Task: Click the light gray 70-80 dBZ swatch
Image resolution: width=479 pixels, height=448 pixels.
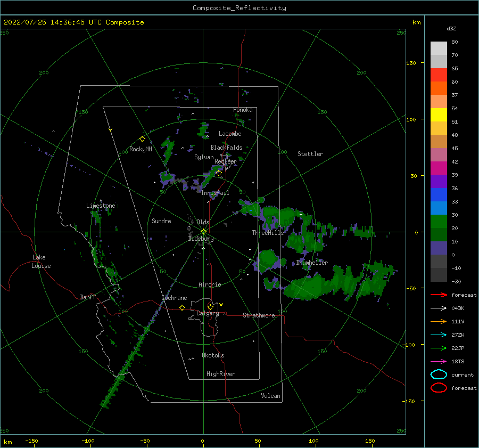Action: pyautogui.click(x=439, y=48)
